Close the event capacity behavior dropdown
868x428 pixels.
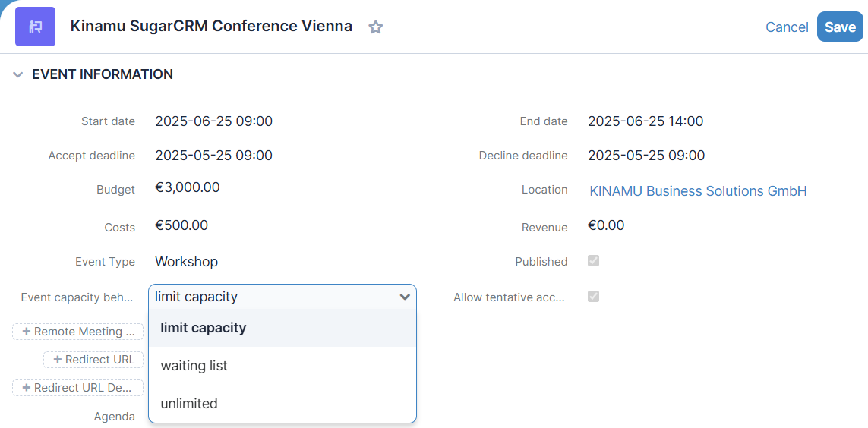[x=405, y=297]
